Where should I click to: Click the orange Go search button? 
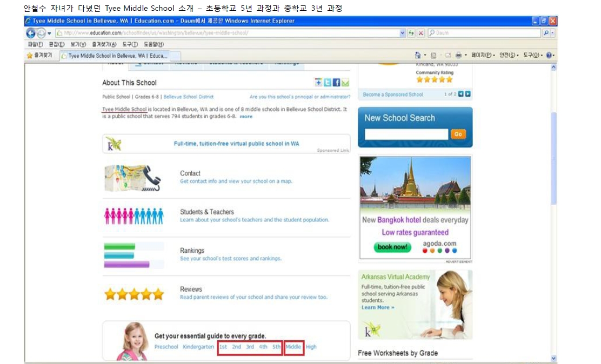click(458, 134)
